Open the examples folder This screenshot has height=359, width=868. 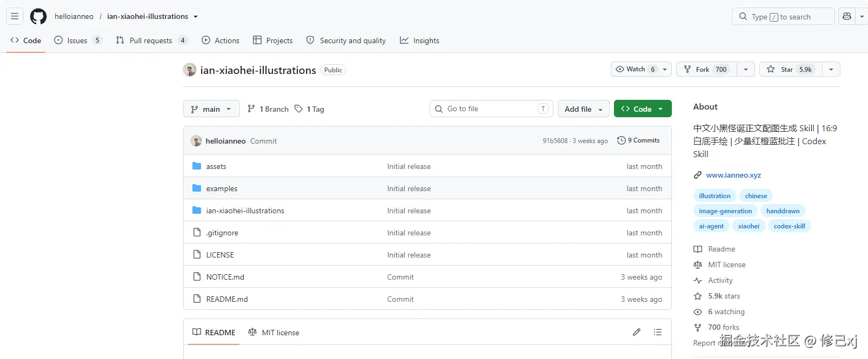click(222, 188)
